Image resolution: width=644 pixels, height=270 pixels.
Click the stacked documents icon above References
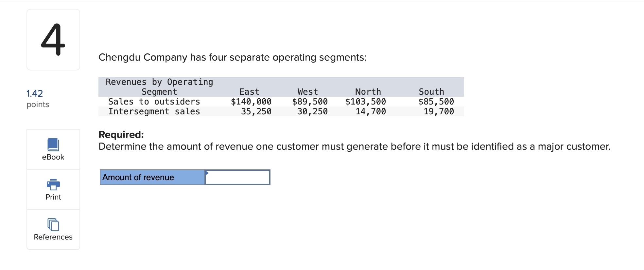(53, 224)
